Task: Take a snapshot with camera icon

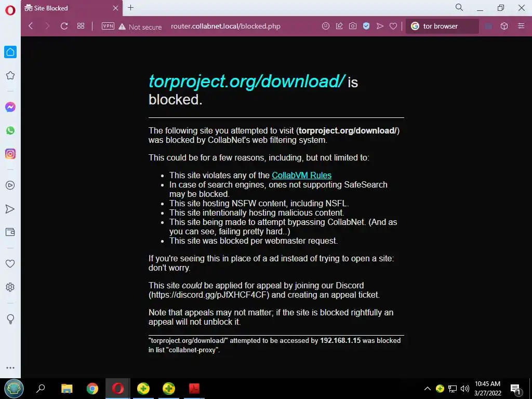Action: (x=353, y=26)
